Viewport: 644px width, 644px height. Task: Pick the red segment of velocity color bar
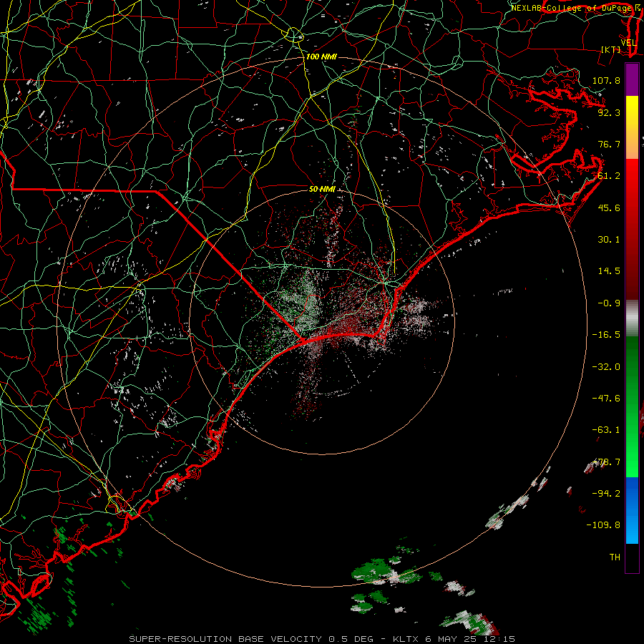point(632,229)
